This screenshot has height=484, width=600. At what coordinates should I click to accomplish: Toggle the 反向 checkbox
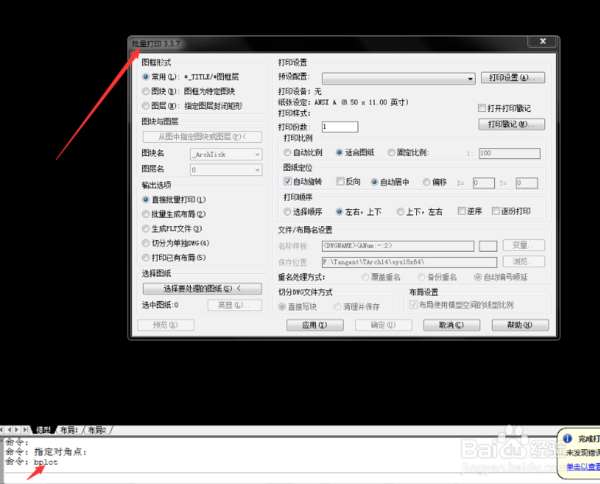[340, 181]
